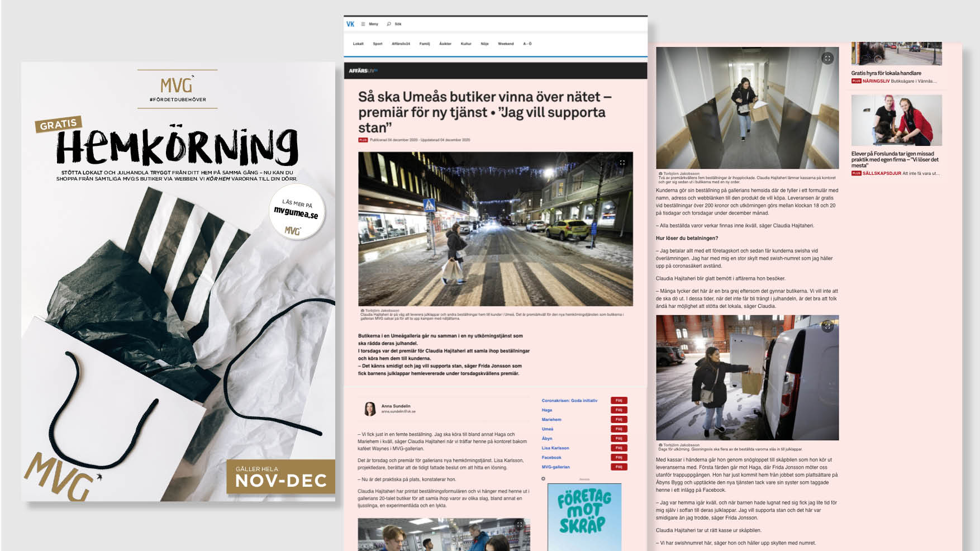Click the subheading Hur löser du betalningen?
The image size is (980, 551).
point(687,238)
